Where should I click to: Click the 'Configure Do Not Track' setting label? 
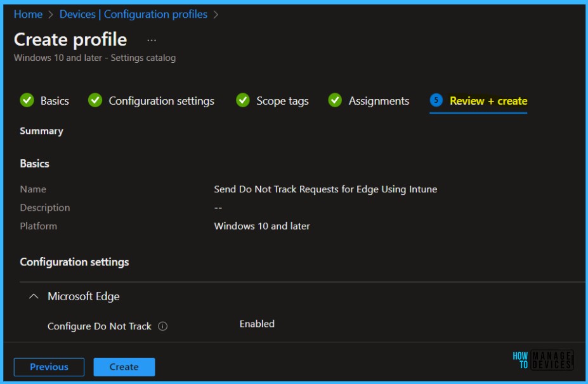[x=100, y=326]
